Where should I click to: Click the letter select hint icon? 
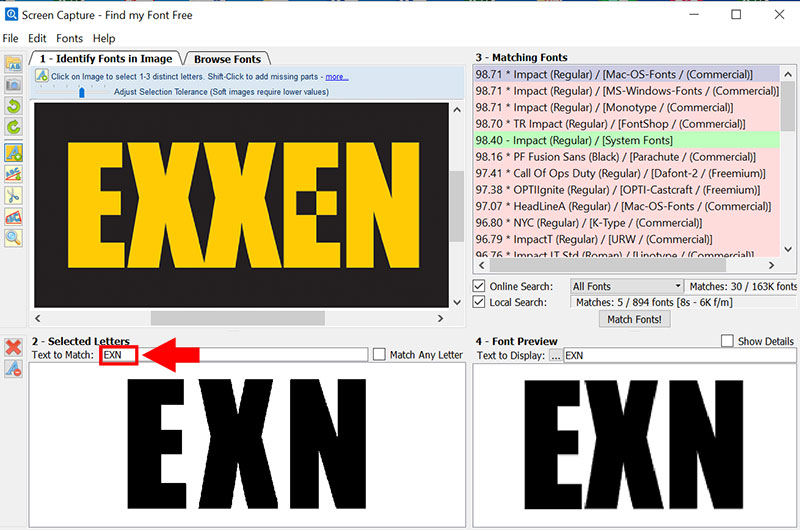click(41, 76)
